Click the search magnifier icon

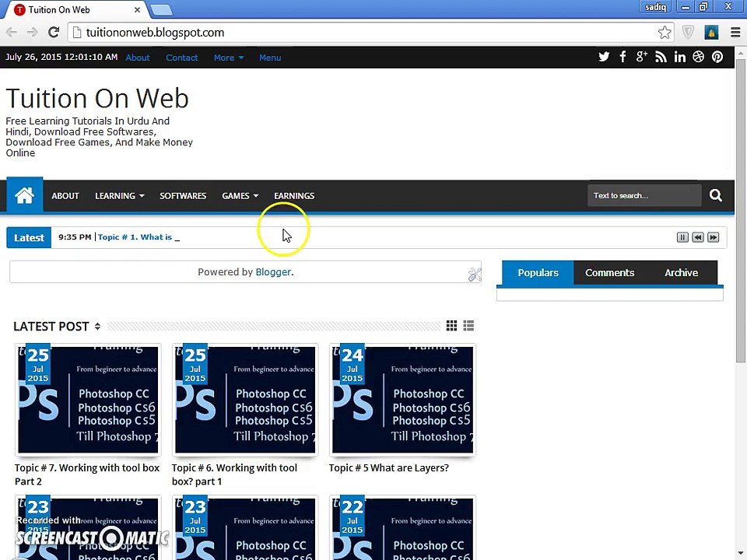[716, 195]
